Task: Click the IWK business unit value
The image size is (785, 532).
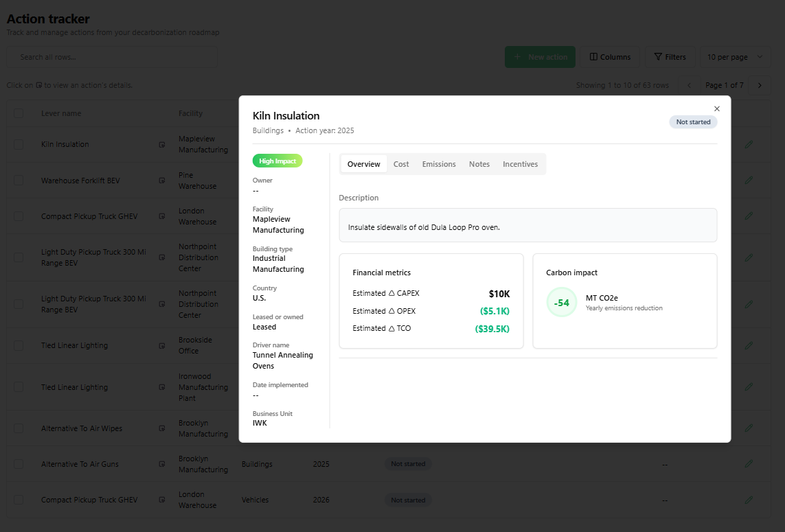Action: click(260, 423)
